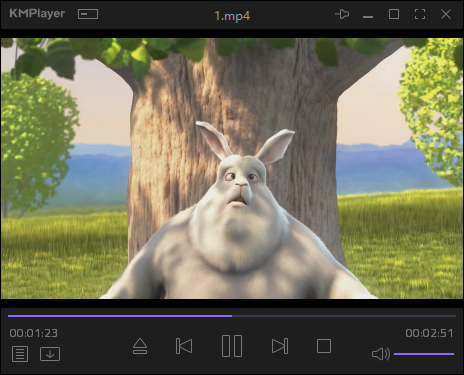Open the download panel icon
This screenshot has width=464, height=375.
50,354
